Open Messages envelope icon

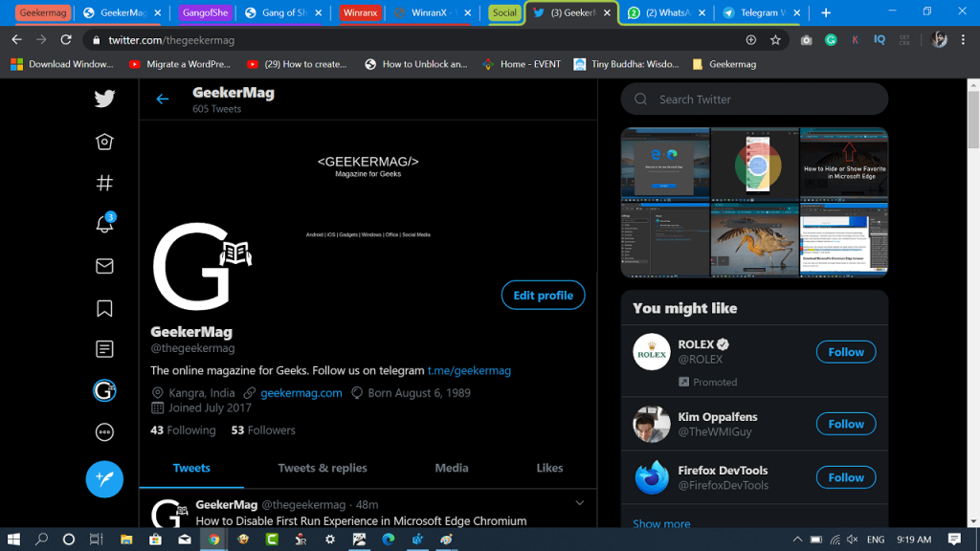104,266
